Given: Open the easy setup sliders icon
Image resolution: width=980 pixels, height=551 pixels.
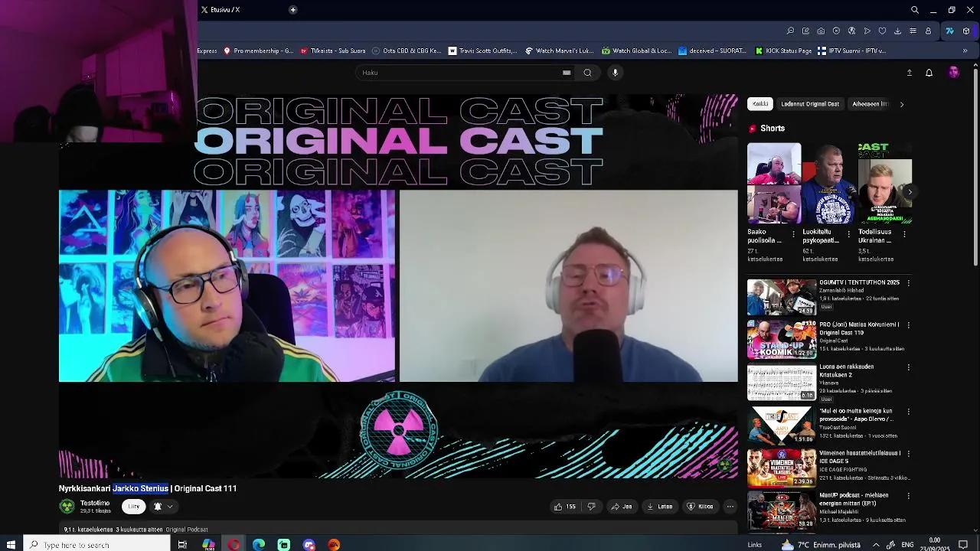Looking at the screenshot, I should 913,31.
